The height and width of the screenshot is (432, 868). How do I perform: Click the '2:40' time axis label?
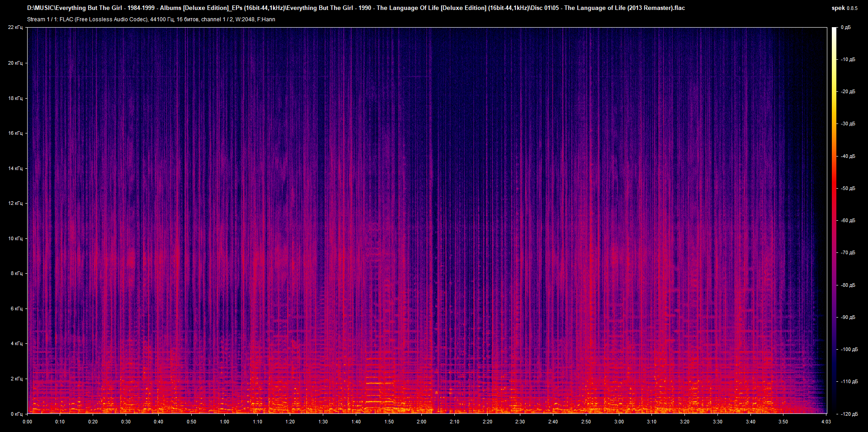[553, 422]
